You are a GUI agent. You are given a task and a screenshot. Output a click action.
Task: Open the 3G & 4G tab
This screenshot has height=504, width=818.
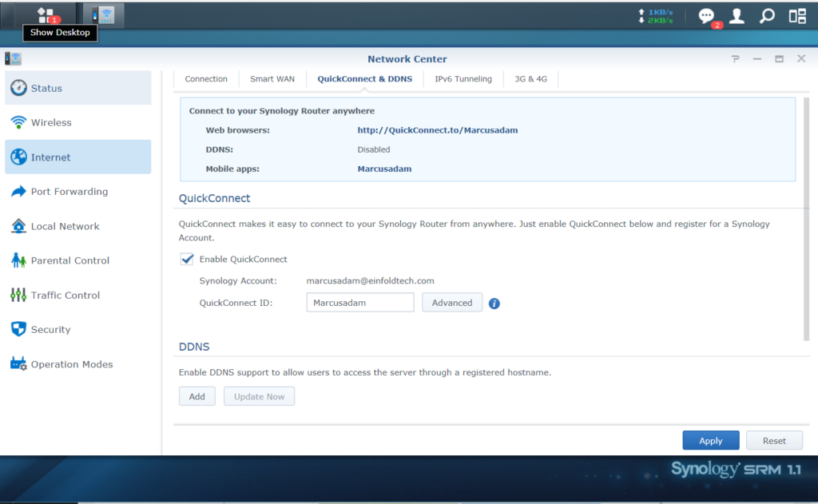click(x=531, y=79)
